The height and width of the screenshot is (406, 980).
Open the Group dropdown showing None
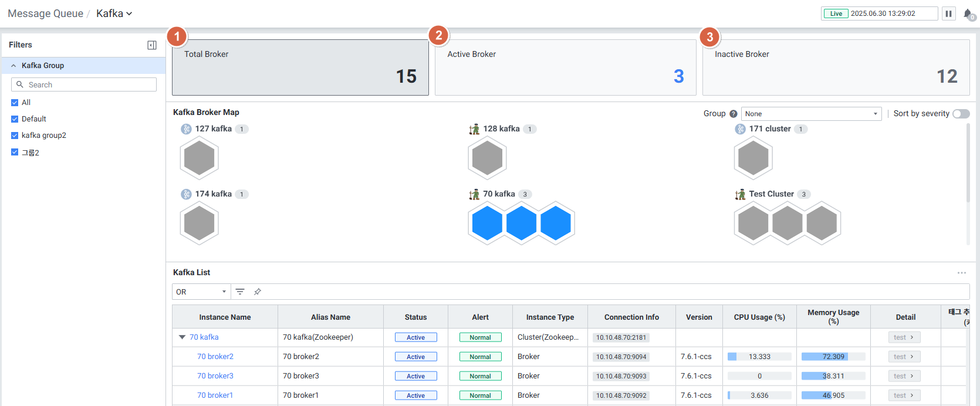coord(811,114)
